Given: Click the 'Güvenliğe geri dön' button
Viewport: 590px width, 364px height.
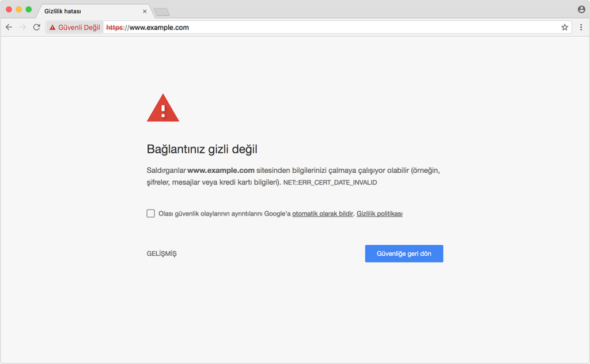Looking at the screenshot, I should [x=404, y=253].
